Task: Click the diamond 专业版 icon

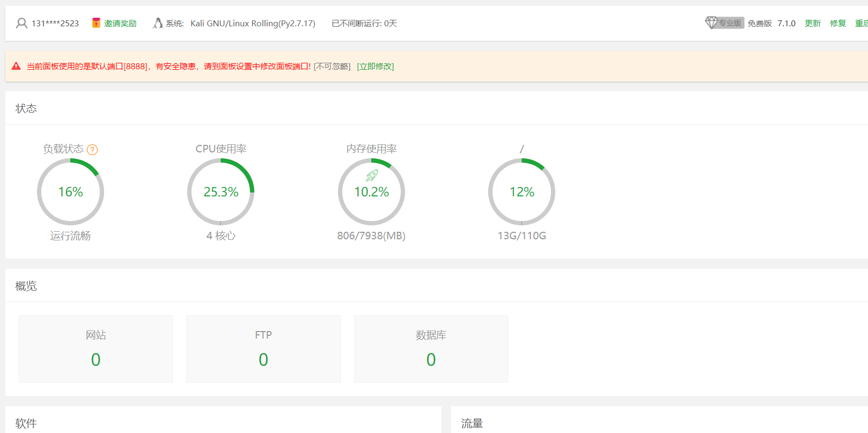Action: (x=711, y=23)
